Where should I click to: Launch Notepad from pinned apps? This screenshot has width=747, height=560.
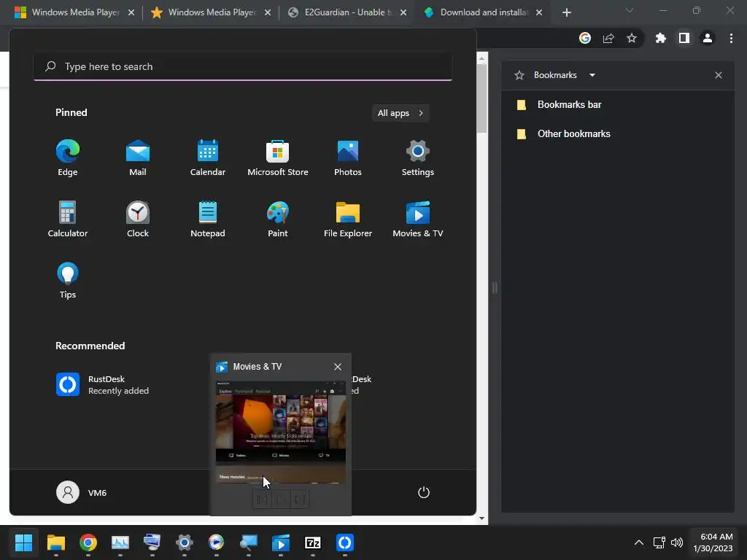tap(208, 219)
